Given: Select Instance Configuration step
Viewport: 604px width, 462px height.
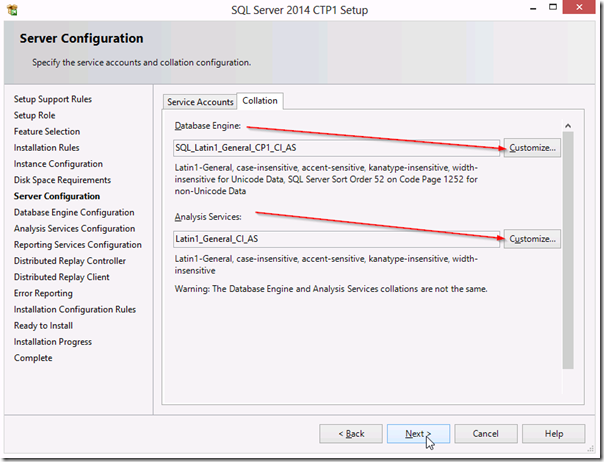Looking at the screenshot, I should pyautogui.click(x=58, y=164).
